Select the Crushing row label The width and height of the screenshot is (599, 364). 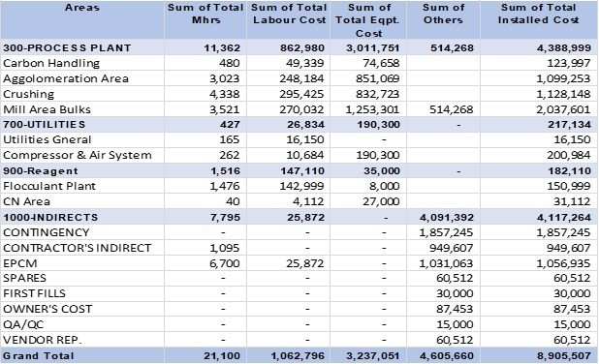point(29,94)
